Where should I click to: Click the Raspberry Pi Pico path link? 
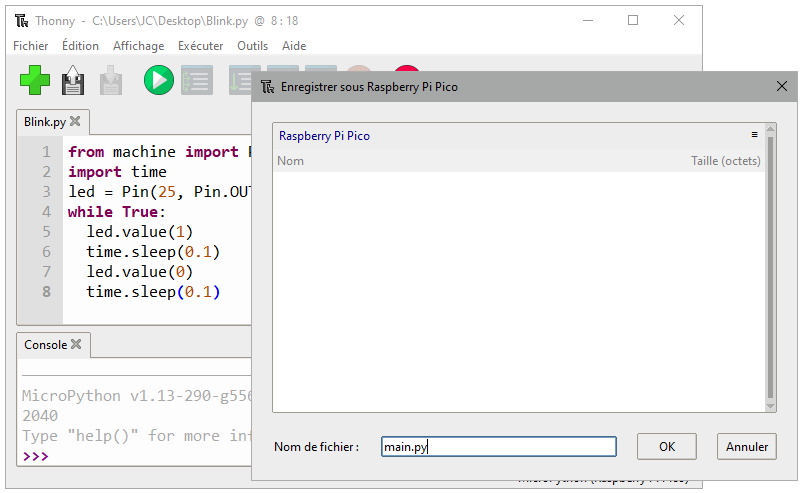[324, 136]
